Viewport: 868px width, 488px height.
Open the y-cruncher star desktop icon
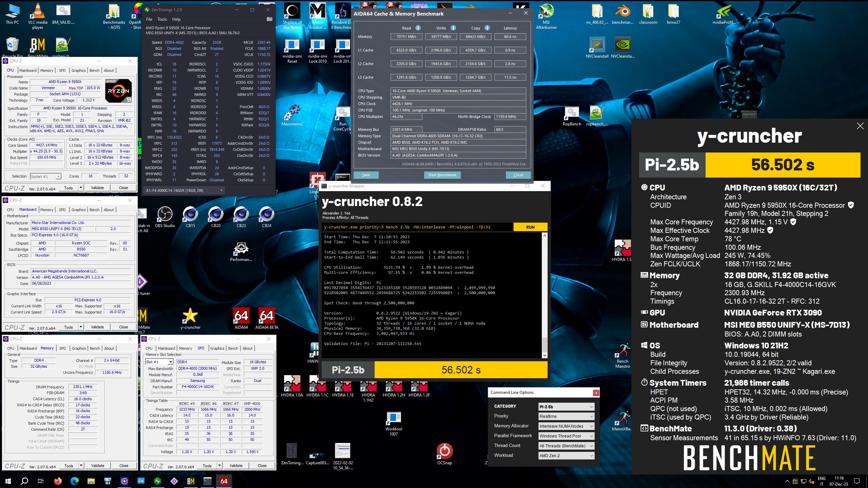pos(190,319)
